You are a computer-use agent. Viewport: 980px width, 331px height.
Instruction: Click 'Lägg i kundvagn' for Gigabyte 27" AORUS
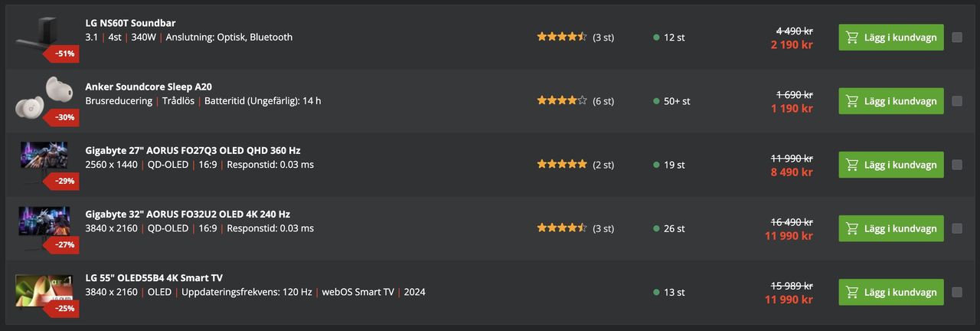click(891, 165)
